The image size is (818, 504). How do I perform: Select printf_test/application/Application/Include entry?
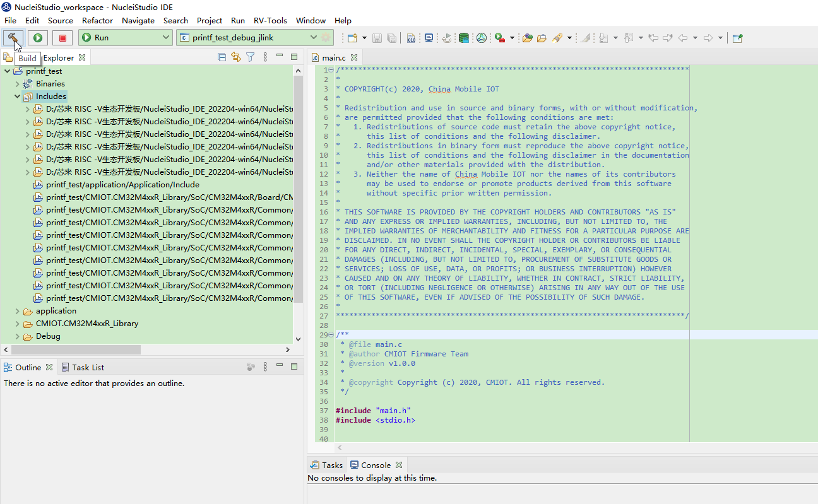pyautogui.click(x=122, y=185)
